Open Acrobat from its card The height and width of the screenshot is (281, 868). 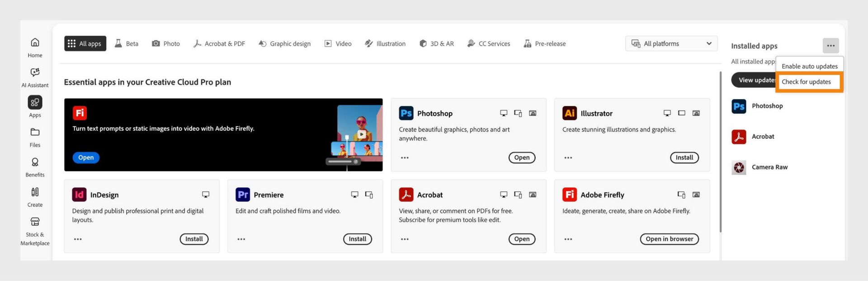coord(522,239)
